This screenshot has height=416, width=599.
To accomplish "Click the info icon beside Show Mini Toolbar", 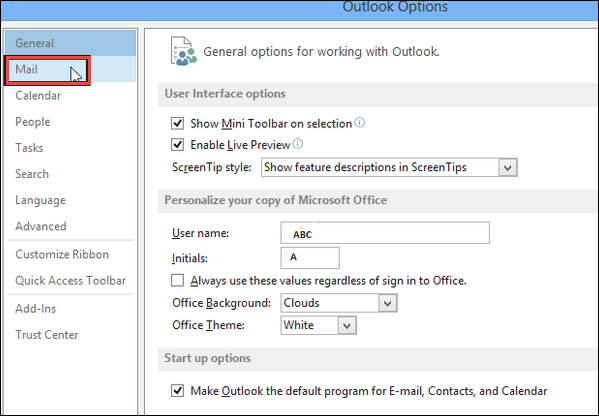I will pyautogui.click(x=359, y=123).
